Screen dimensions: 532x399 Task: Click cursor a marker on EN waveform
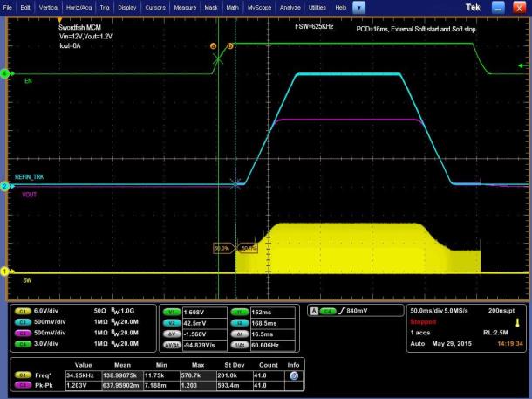click(x=213, y=46)
